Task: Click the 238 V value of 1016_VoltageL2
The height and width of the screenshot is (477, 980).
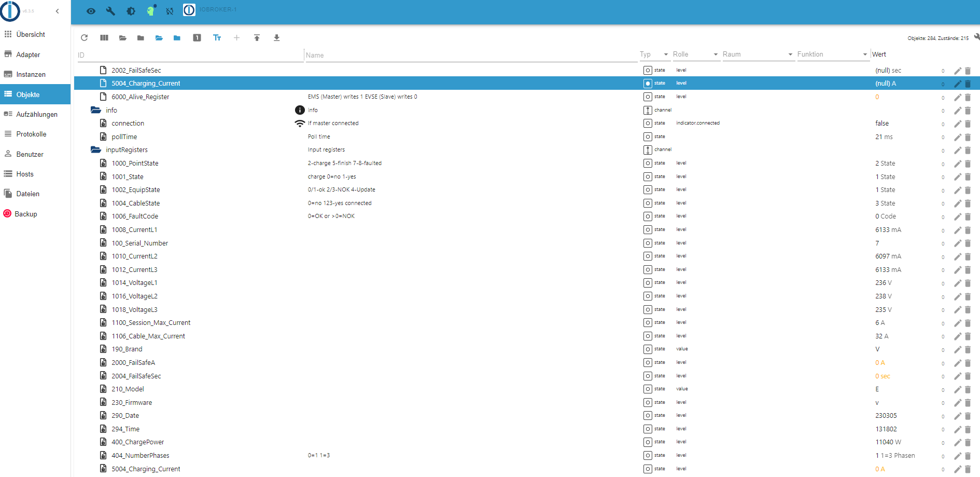Action: tap(884, 296)
